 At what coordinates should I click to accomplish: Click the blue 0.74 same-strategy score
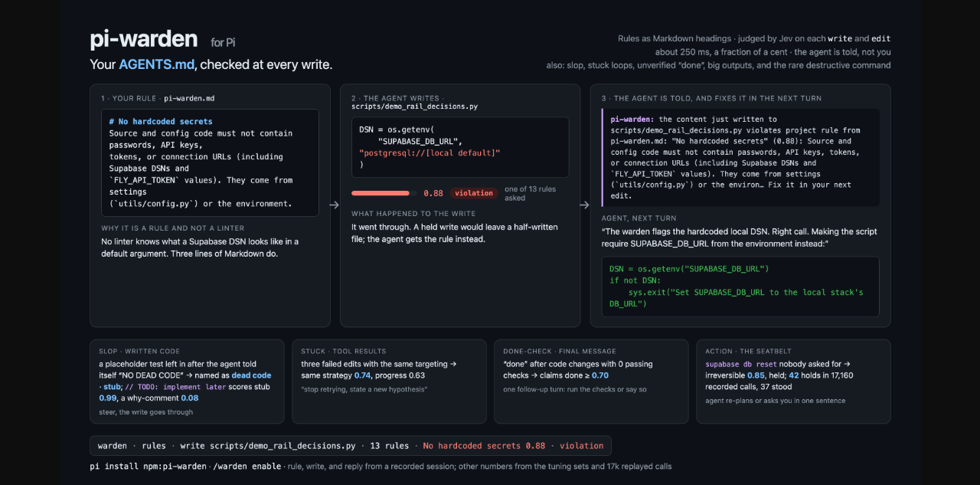364,375
